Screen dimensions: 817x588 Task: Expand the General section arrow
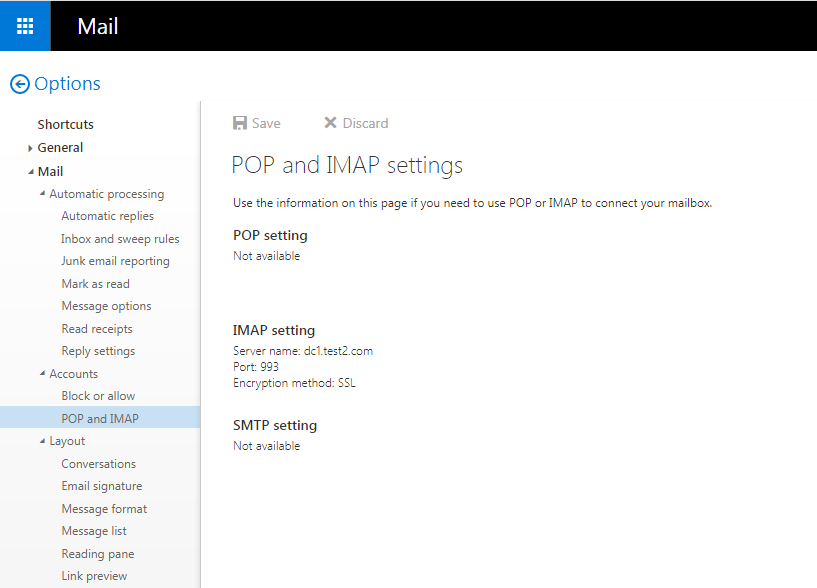(31, 148)
